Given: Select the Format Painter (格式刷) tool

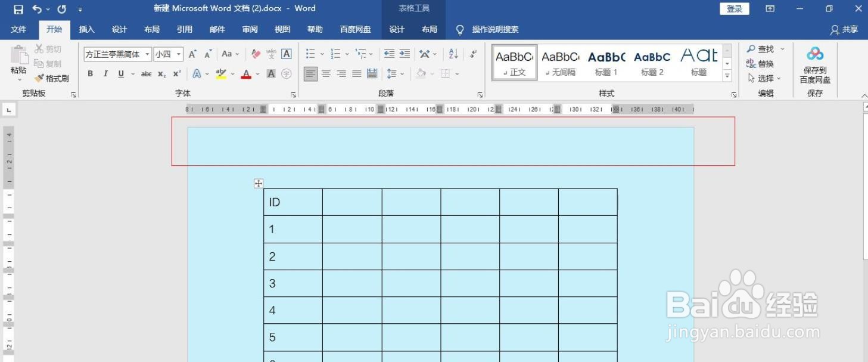Looking at the screenshot, I should (x=52, y=78).
